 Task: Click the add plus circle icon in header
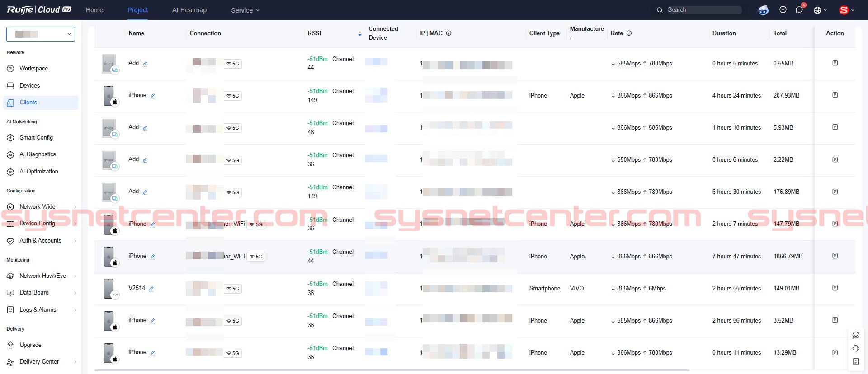click(x=783, y=10)
